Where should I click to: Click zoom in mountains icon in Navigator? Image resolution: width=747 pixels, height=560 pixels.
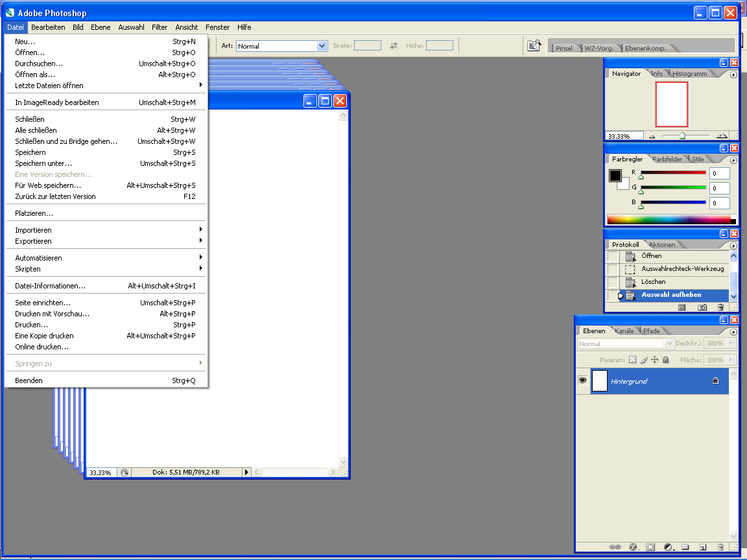722,135
